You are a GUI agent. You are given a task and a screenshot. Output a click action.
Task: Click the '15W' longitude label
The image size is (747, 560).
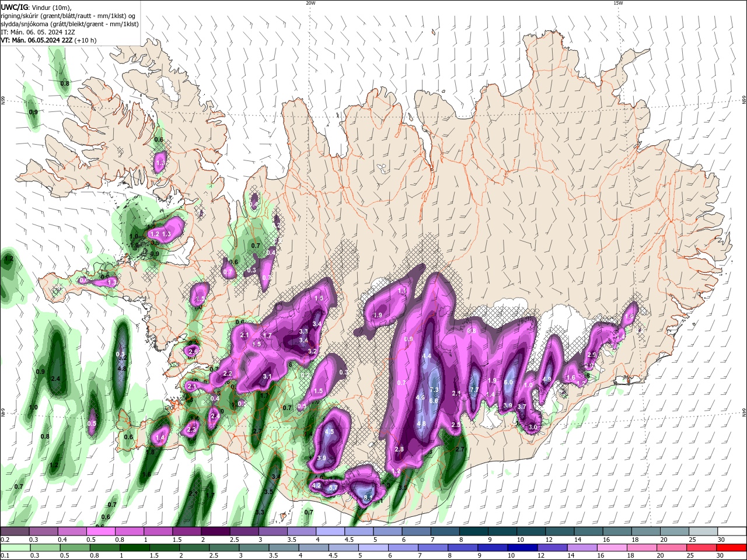(617, 3)
